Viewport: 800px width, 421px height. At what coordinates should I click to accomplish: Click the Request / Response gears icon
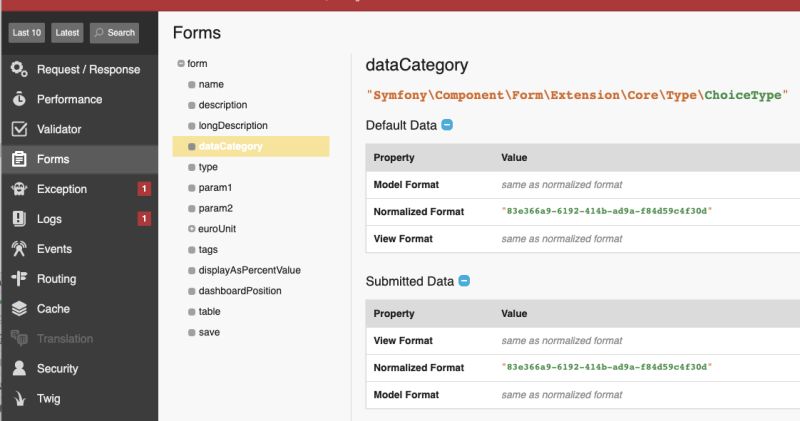click(19, 69)
